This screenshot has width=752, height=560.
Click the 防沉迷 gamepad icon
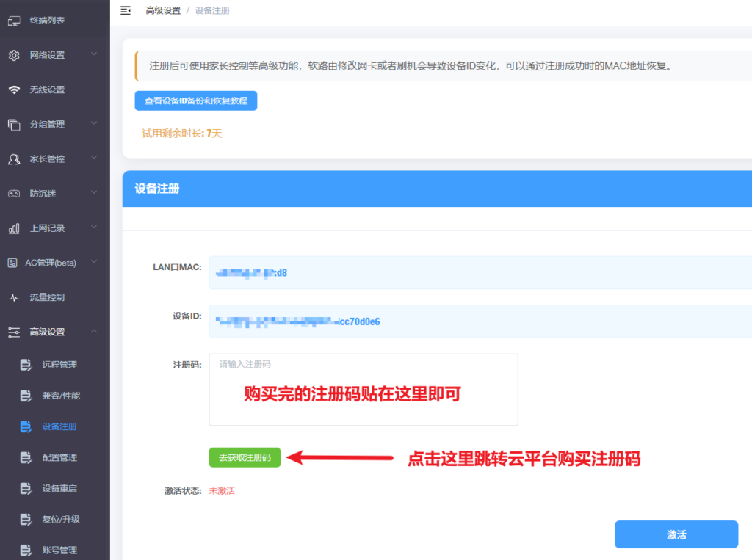(x=14, y=194)
